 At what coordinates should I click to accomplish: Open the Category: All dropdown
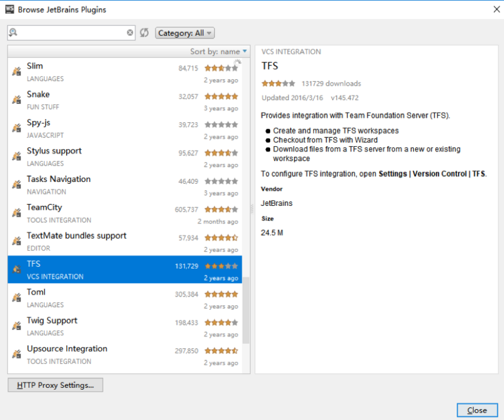click(185, 33)
